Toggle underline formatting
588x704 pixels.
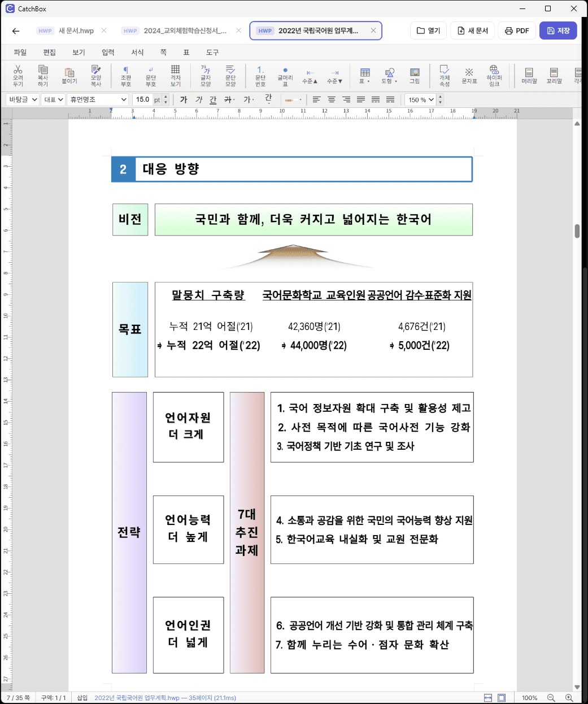(x=213, y=99)
